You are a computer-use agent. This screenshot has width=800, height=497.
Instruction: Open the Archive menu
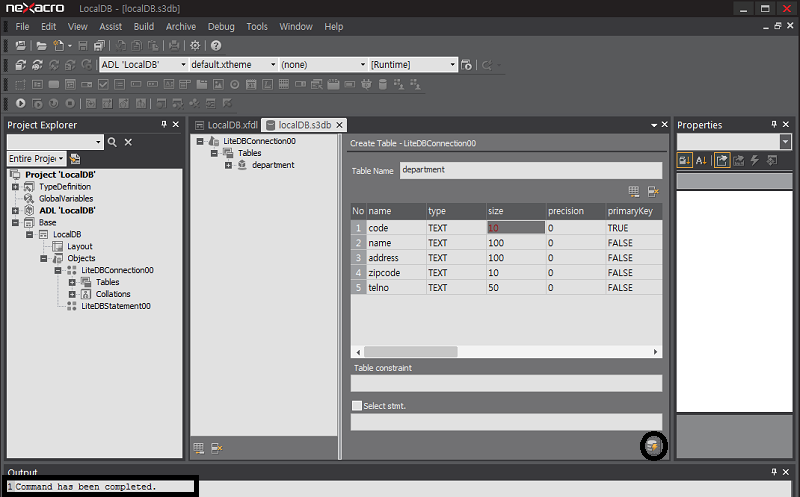[x=181, y=27]
